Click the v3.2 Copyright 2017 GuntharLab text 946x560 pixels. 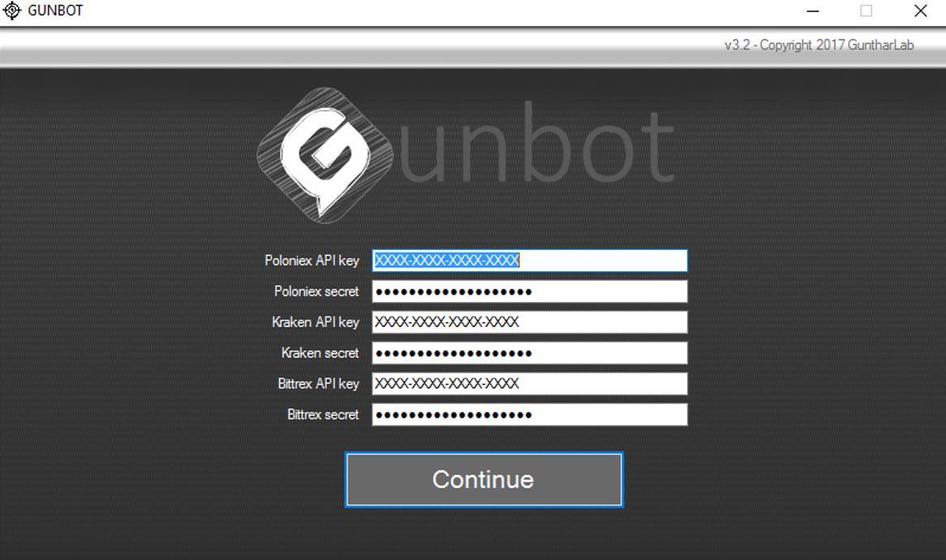pyautogui.click(x=820, y=45)
